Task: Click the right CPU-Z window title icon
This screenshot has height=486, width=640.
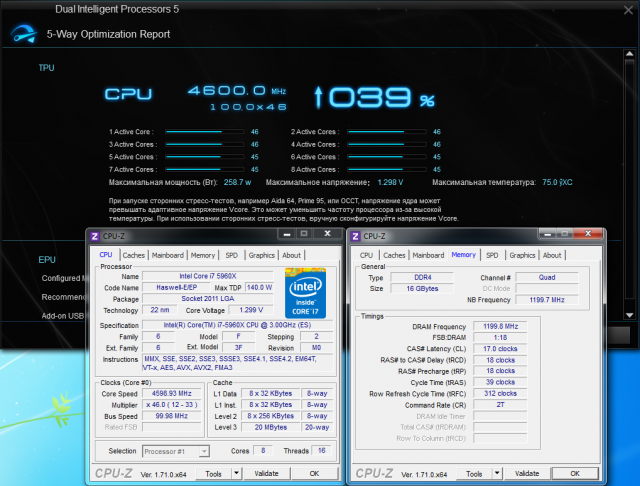Action: point(356,236)
